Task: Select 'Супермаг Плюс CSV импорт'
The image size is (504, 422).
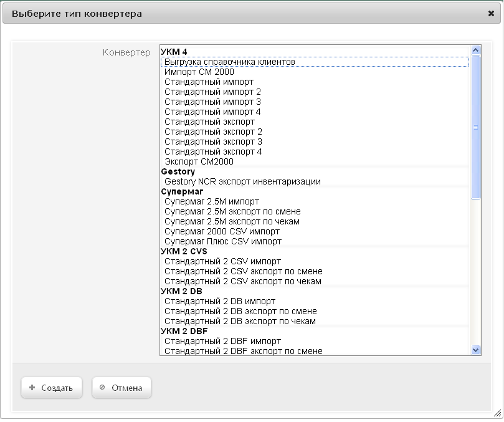Action: coord(315,241)
